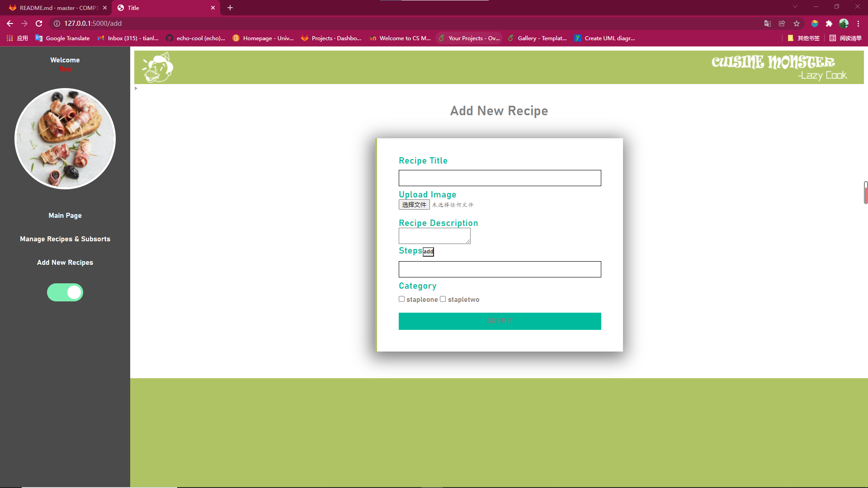Reload the page with the refresh icon
The height and width of the screenshot is (488, 868).
click(x=39, y=23)
